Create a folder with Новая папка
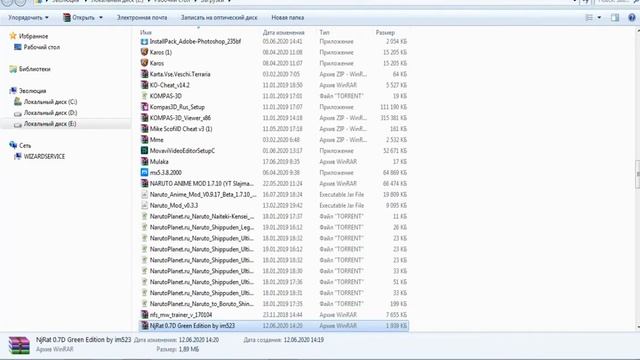Viewport: 640px width, 360px height. click(287, 18)
